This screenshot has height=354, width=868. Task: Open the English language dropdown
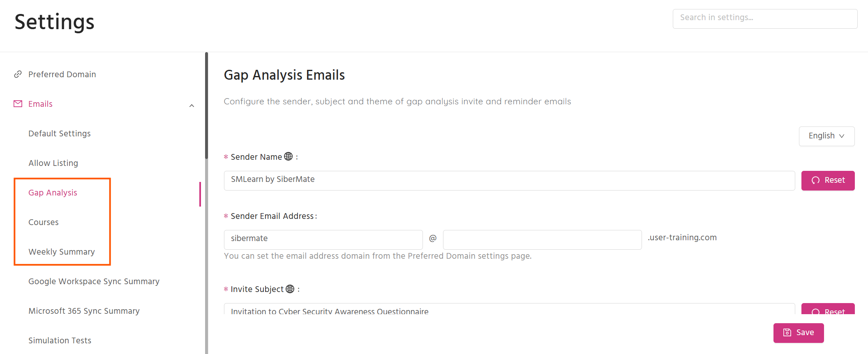(x=826, y=136)
